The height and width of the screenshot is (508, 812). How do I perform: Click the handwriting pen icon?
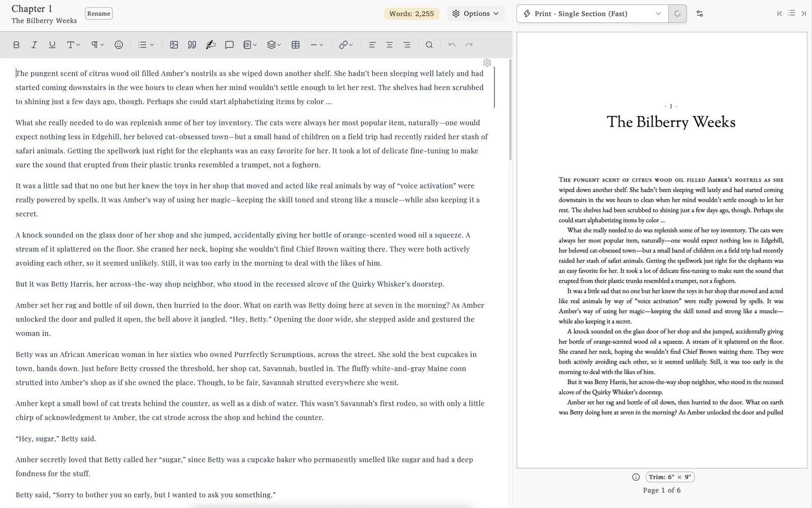click(210, 45)
